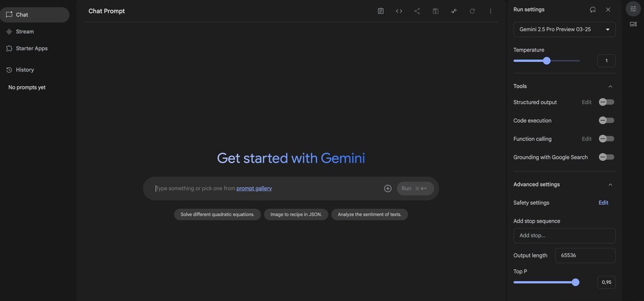The height and width of the screenshot is (301, 644).
Task: Toggle Code execution switch
Action: coord(606,120)
